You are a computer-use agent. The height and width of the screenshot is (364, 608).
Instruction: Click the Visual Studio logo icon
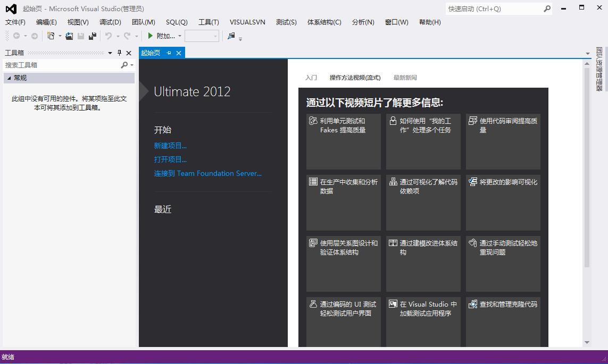pos(11,9)
